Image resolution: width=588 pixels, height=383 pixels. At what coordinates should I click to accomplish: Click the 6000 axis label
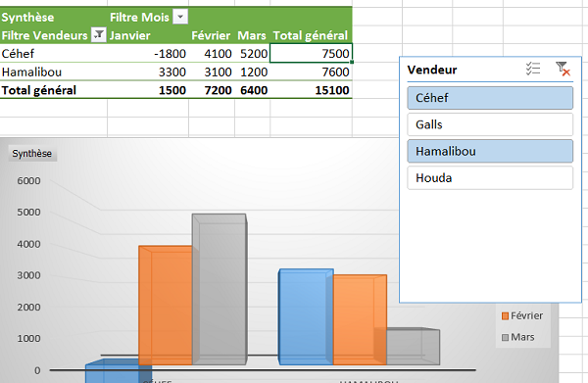[28, 181]
